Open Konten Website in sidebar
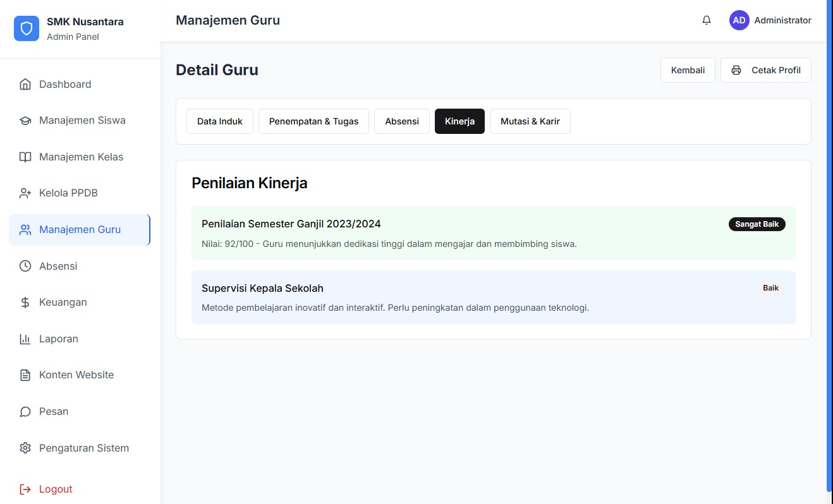The width and height of the screenshot is (833, 504). tap(76, 375)
